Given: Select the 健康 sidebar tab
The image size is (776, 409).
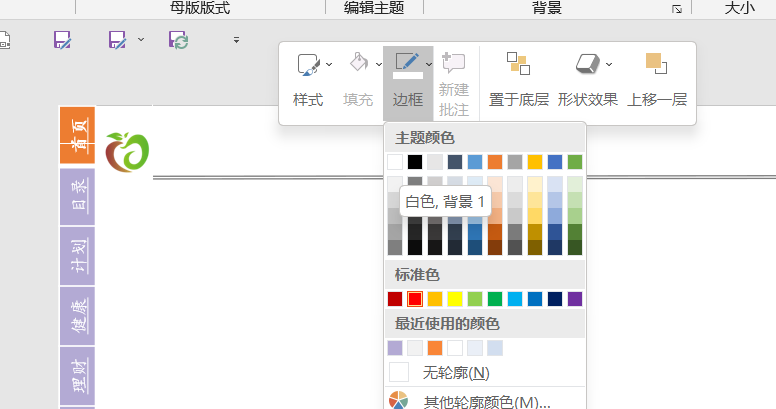Looking at the screenshot, I should (77, 315).
